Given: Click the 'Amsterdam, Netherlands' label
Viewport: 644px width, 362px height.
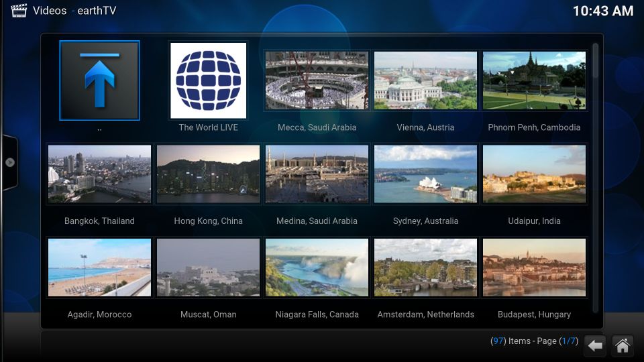Looking at the screenshot, I should pyautogui.click(x=425, y=314).
